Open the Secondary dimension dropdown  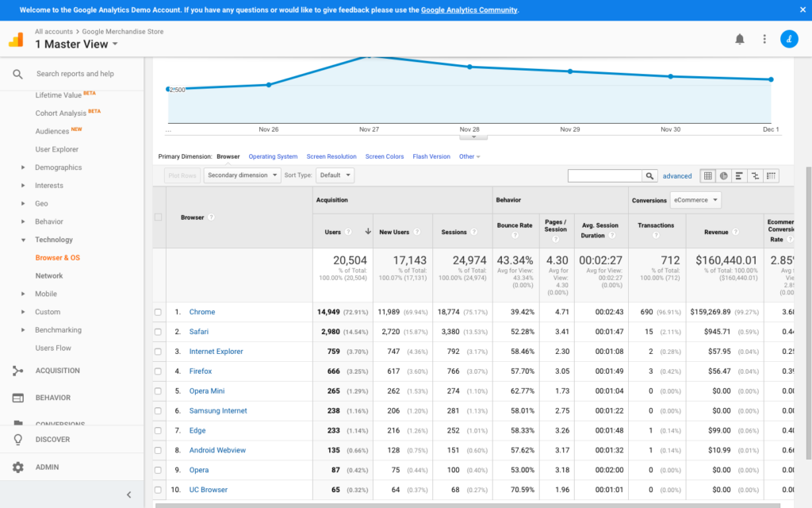tap(243, 175)
